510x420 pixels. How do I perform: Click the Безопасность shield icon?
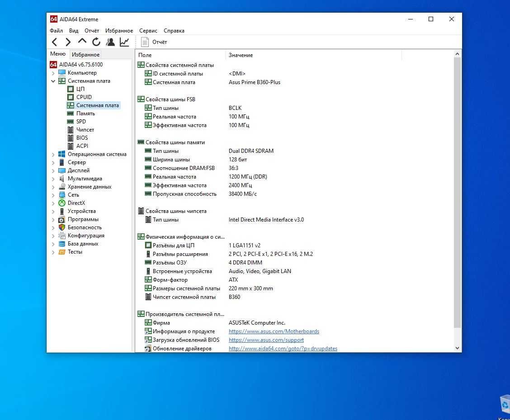[x=62, y=227]
